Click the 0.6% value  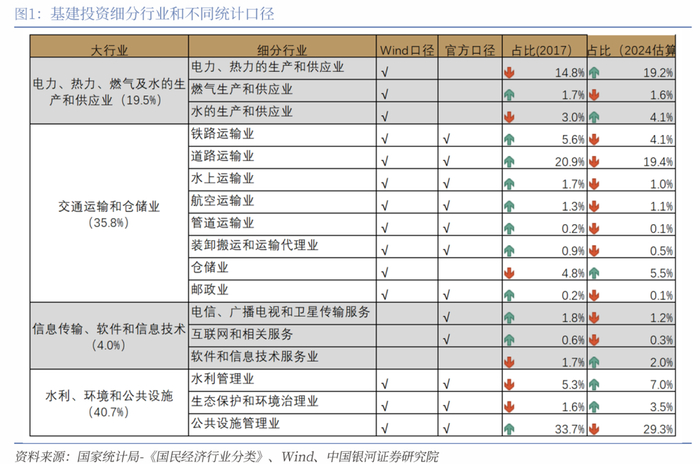(x=573, y=340)
